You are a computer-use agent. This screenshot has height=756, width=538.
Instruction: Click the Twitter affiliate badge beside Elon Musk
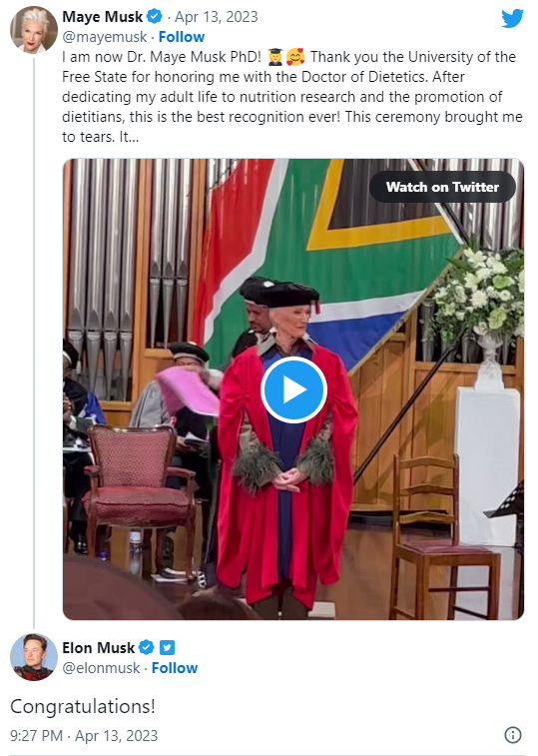167,647
